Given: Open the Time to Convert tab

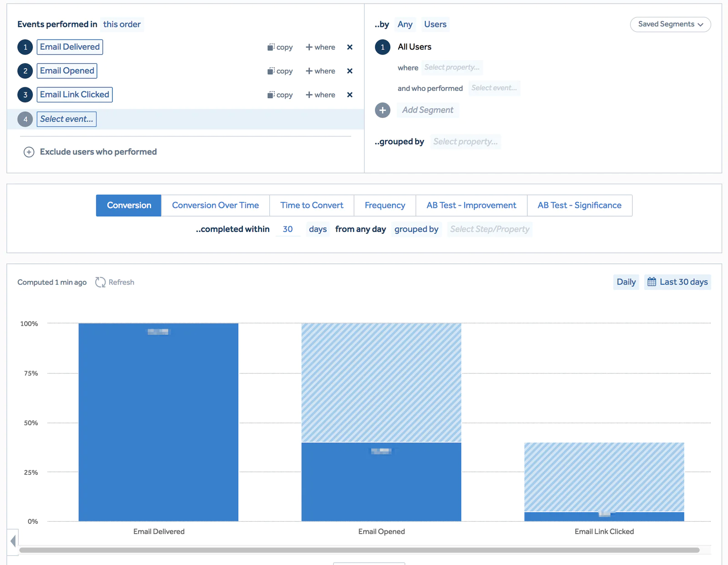Looking at the screenshot, I should [x=312, y=206].
